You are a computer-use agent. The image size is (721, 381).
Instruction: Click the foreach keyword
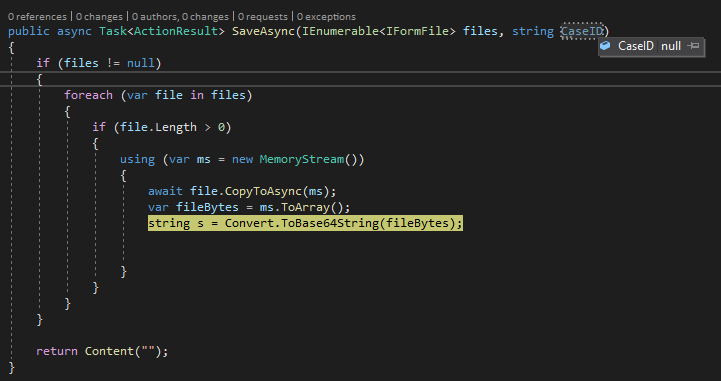pyautogui.click(x=88, y=95)
